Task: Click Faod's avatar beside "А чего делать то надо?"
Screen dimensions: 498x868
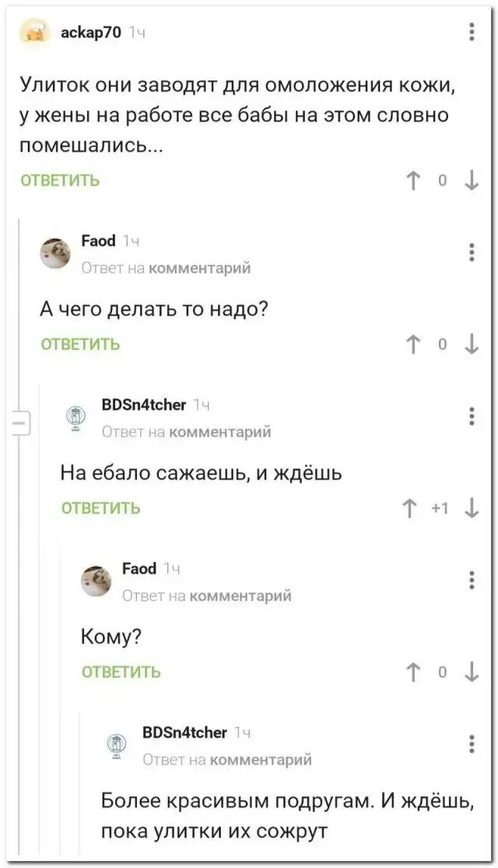Action: pyautogui.click(x=55, y=252)
